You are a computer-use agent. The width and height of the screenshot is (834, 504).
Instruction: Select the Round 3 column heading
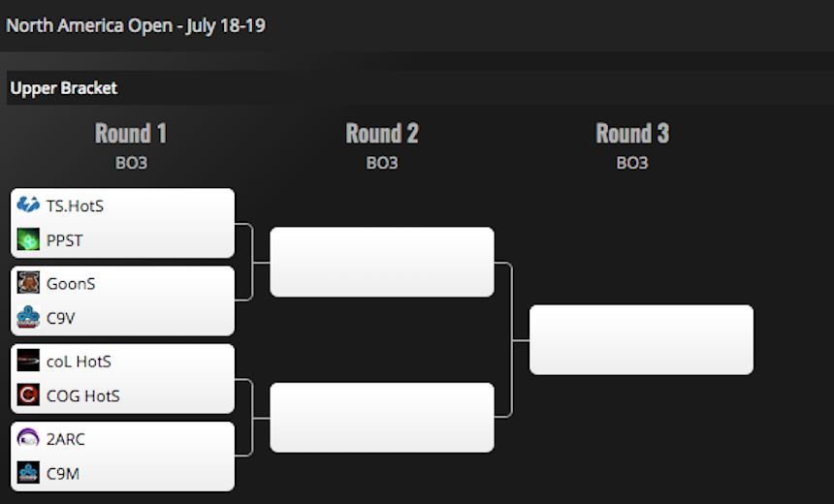coord(632,134)
